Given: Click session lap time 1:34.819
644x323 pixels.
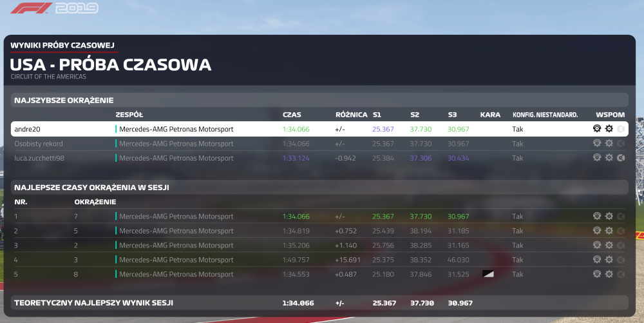Looking at the screenshot, I should [x=296, y=231].
